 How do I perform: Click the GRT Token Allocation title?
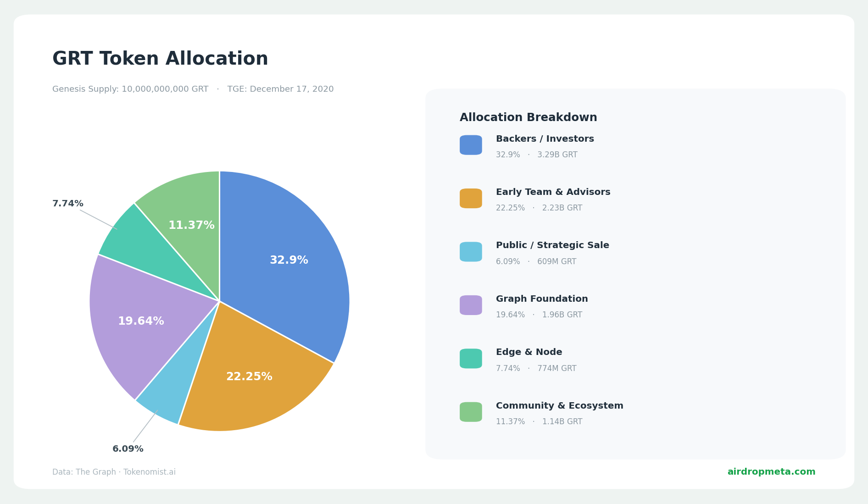click(160, 59)
